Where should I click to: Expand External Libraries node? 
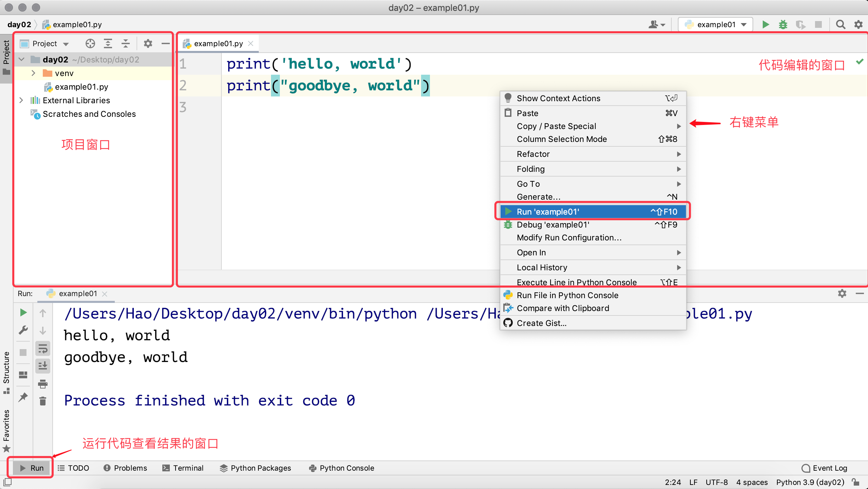[x=21, y=100]
